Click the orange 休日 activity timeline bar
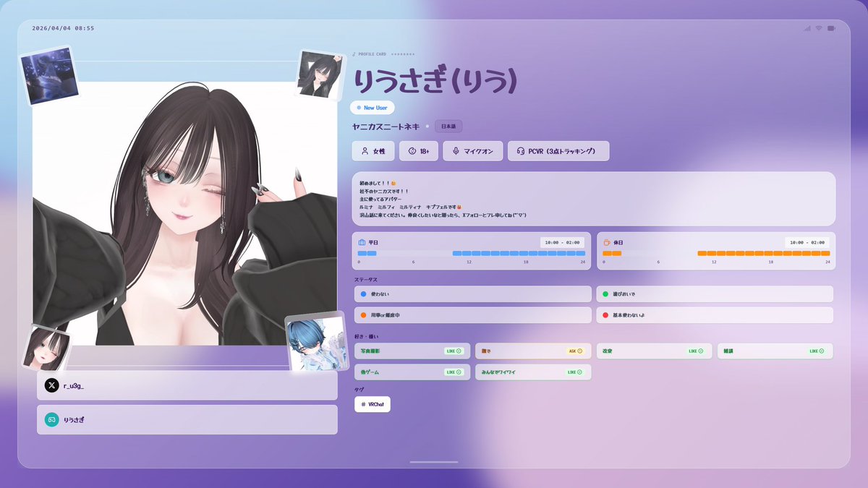 [717, 254]
